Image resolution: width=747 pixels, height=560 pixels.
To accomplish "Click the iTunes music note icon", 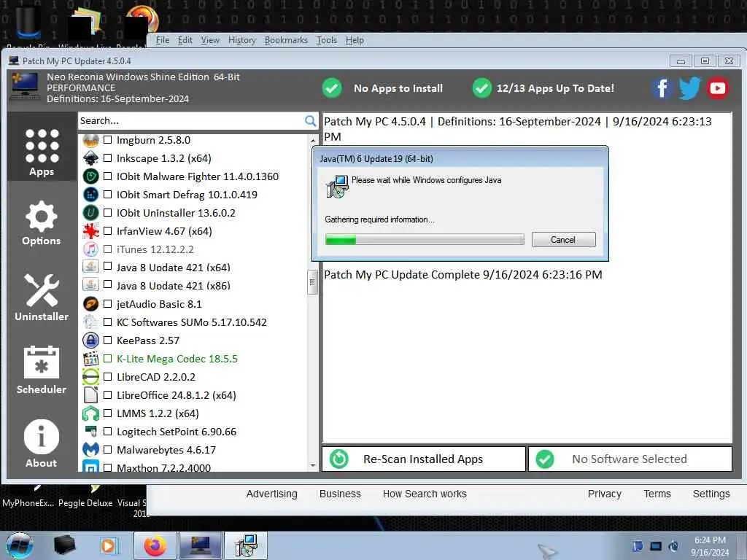I will pos(90,249).
